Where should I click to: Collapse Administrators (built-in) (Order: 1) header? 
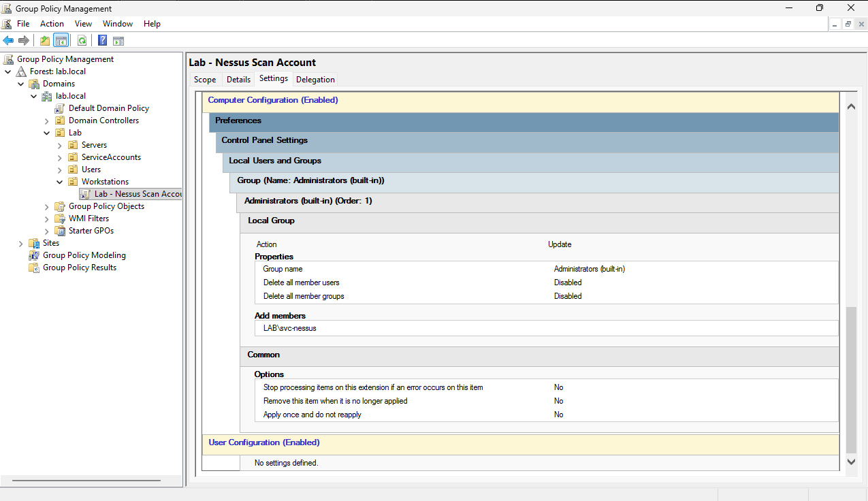point(537,202)
